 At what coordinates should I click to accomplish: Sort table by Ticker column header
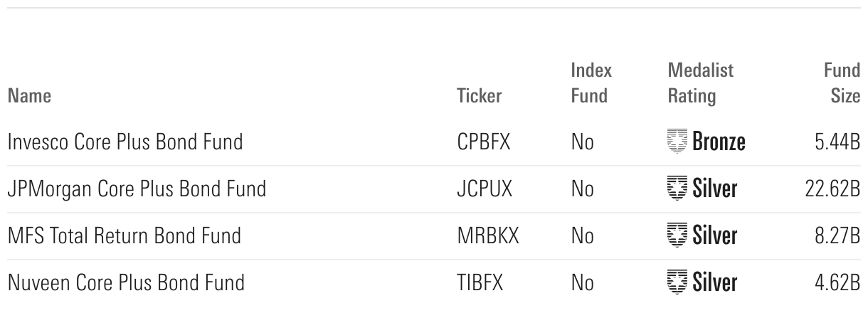(x=479, y=95)
